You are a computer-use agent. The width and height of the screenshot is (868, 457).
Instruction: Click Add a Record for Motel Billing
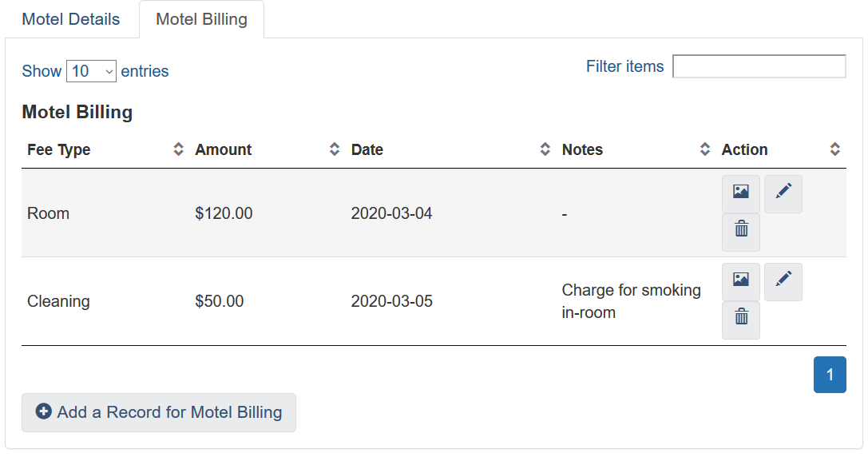click(159, 412)
